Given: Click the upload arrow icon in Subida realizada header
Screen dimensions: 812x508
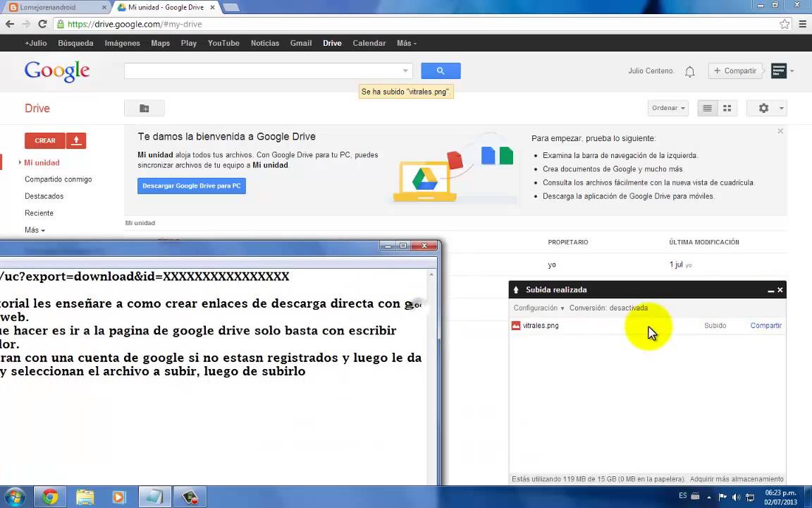Looking at the screenshot, I should tap(516, 290).
